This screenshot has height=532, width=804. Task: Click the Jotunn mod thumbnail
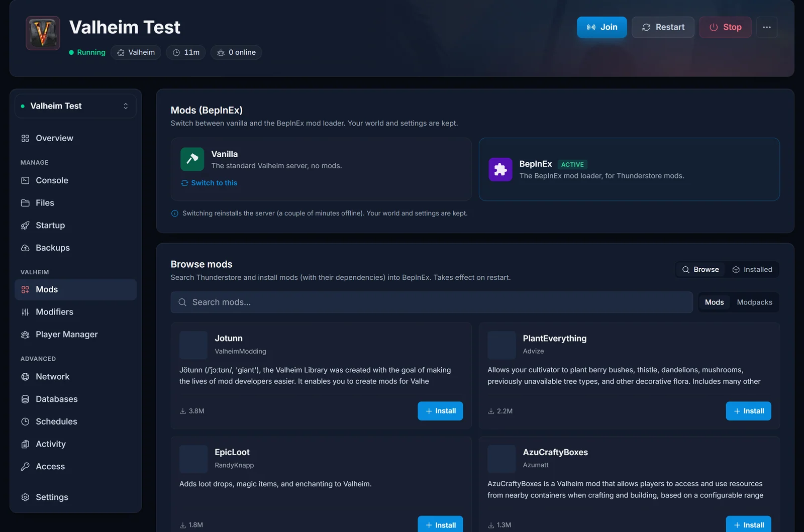(193, 345)
